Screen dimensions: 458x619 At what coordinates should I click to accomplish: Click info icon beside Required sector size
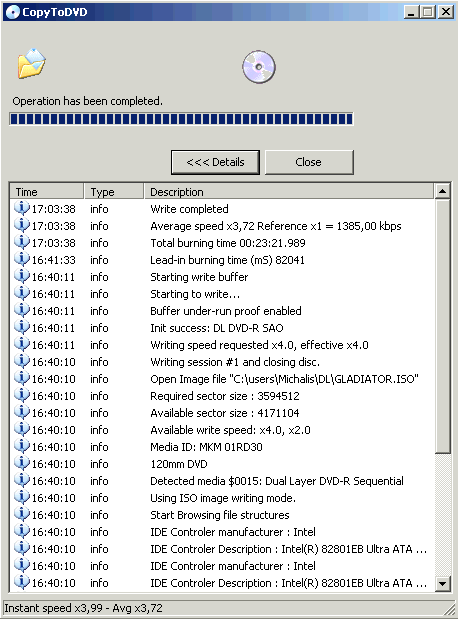[x=21, y=395]
